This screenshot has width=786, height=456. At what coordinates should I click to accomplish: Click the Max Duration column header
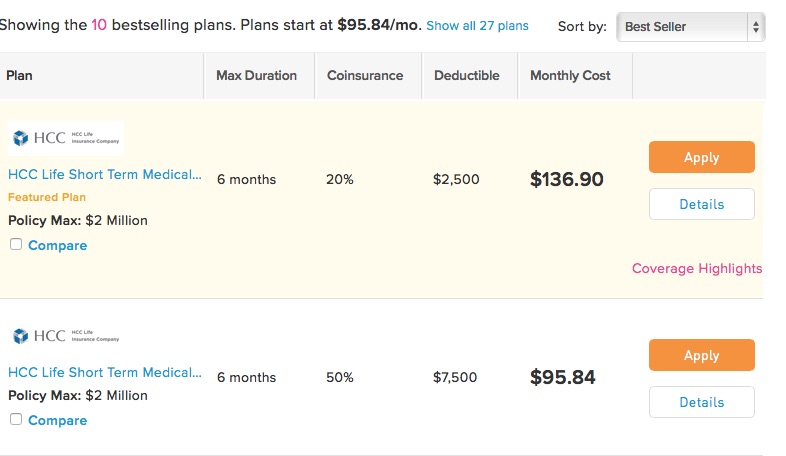tap(256, 76)
